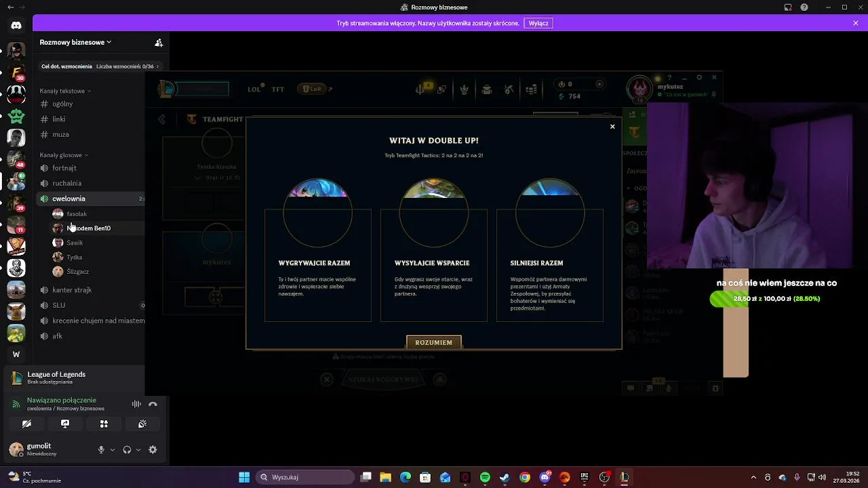Click ROZUMIEM button in Double Up dialog

click(434, 343)
